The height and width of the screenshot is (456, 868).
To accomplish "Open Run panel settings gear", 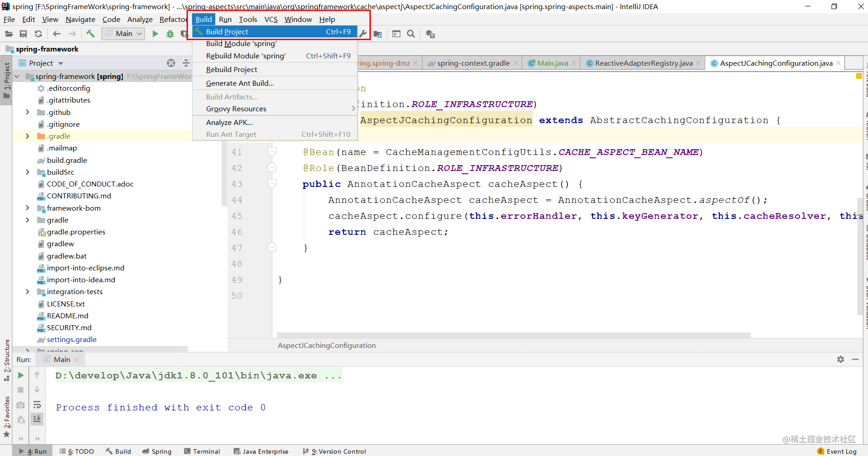I will click(x=841, y=359).
